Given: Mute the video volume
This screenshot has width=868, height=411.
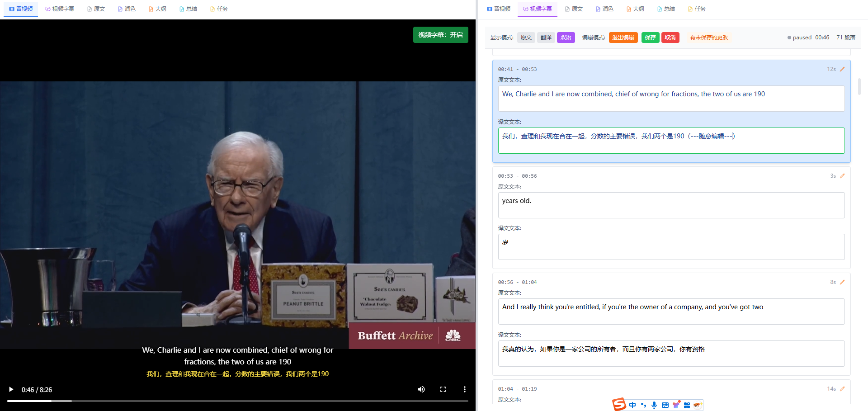Looking at the screenshot, I should pyautogui.click(x=421, y=389).
